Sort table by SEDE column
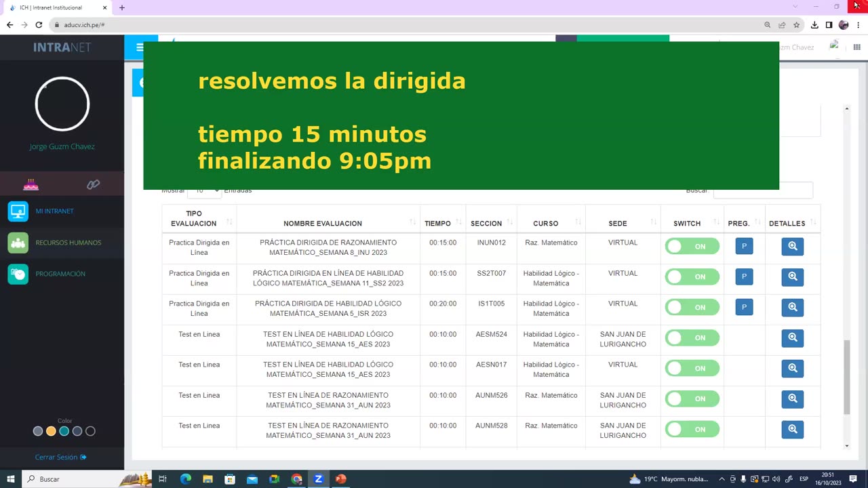This screenshot has width=868, height=488. click(x=623, y=219)
